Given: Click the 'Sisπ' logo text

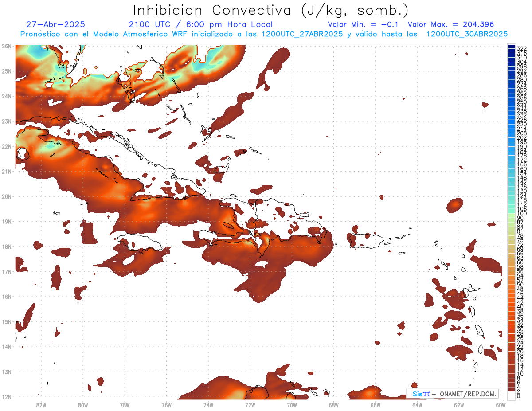Looking at the screenshot, I should pos(421,394).
